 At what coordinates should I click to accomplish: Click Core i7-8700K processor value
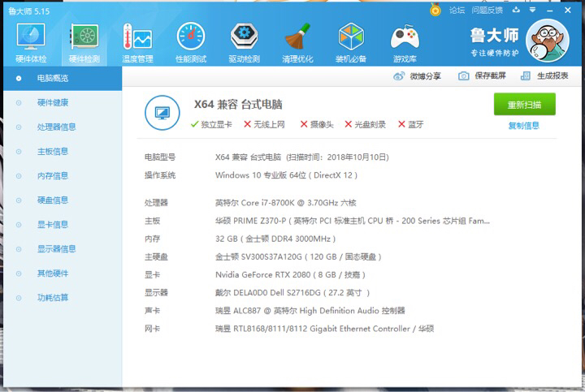(x=286, y=203)
